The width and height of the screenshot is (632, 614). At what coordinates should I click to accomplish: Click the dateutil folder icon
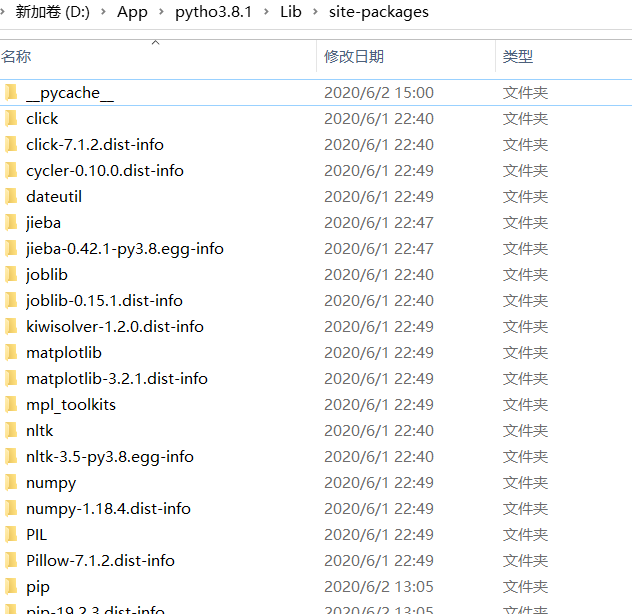pyautogui.click(x=11, y=197)
